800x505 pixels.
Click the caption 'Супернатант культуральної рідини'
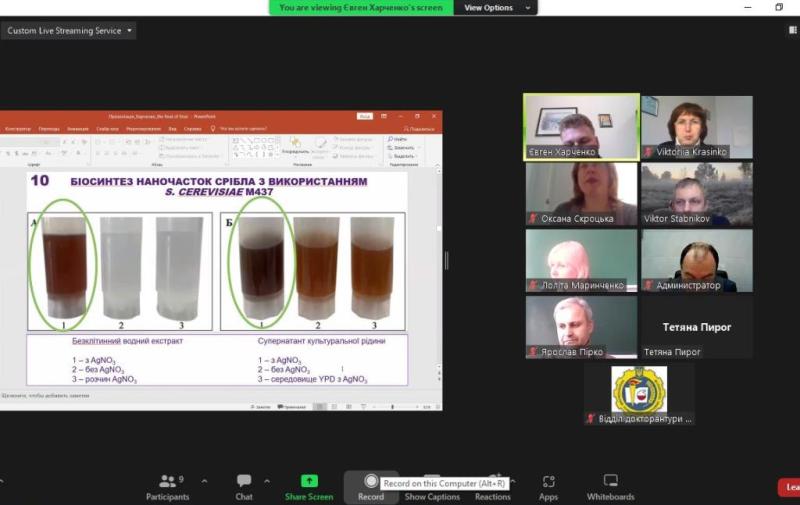pos(321,341)
